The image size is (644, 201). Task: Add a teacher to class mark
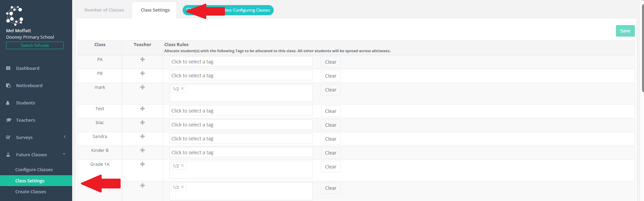(143, 87)
